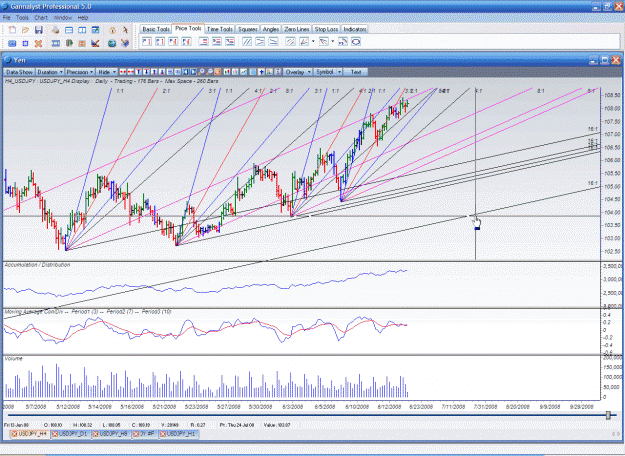Click the timeline slider handle at bottom
This screenshot has width=625, height=456.
(608, 415)
